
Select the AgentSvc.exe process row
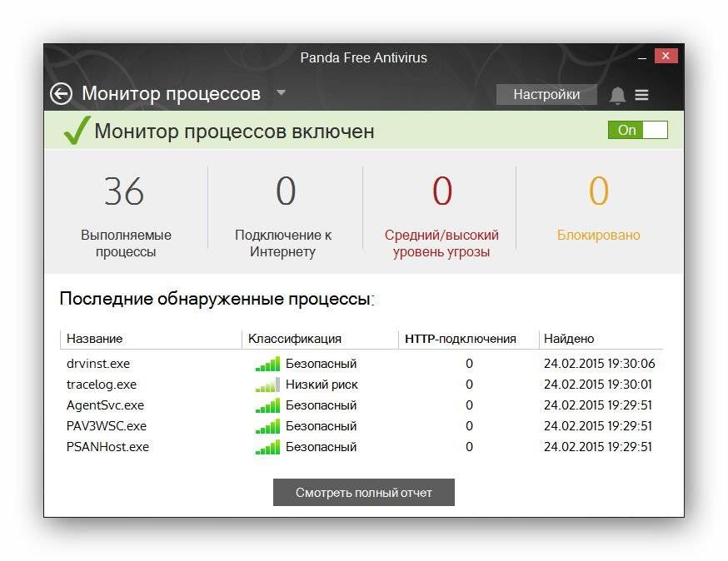(362, 405)
